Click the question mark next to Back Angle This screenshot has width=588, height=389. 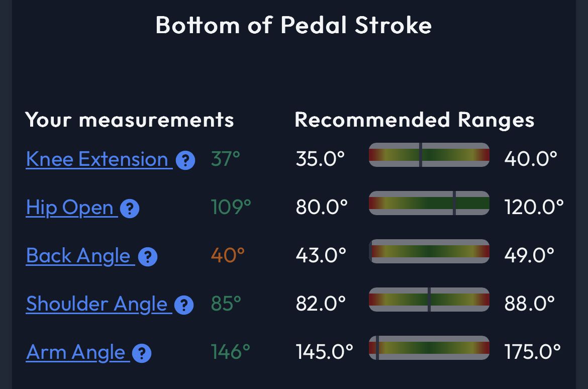coord(148,257)
